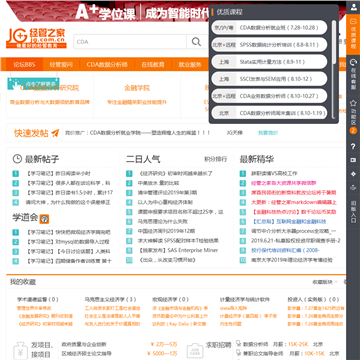This screenshot has height=360, width=360.
Task: Click the JG 经管之家 site logo
Action: pyautogui.click(x=36, y=38)
